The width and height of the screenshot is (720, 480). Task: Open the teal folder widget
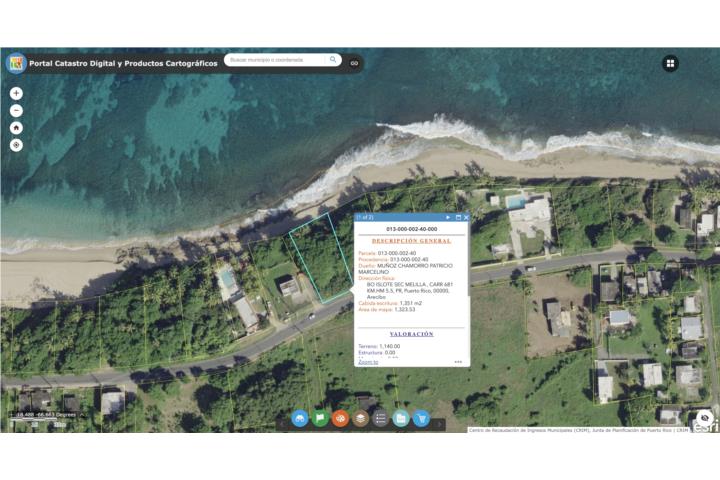tap(401, 418)
